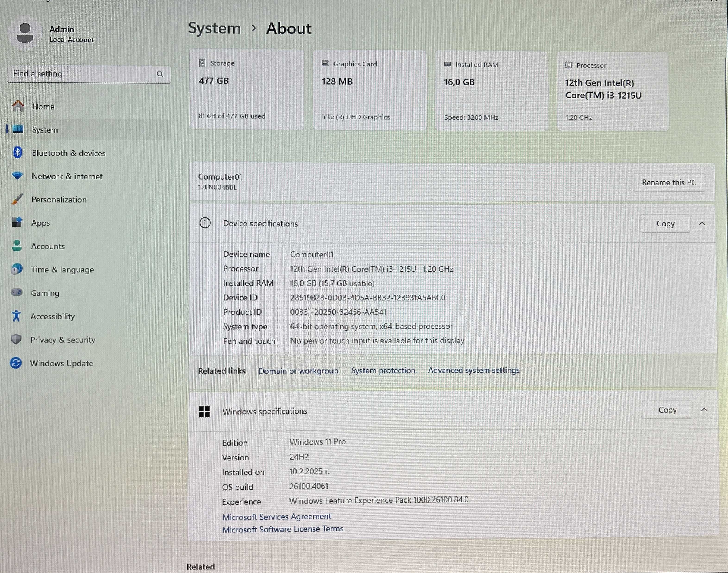Click the Processor card CPU icon
Image resolution: width=728 pixels, height=573 pixels.
[x=569, y=65]
